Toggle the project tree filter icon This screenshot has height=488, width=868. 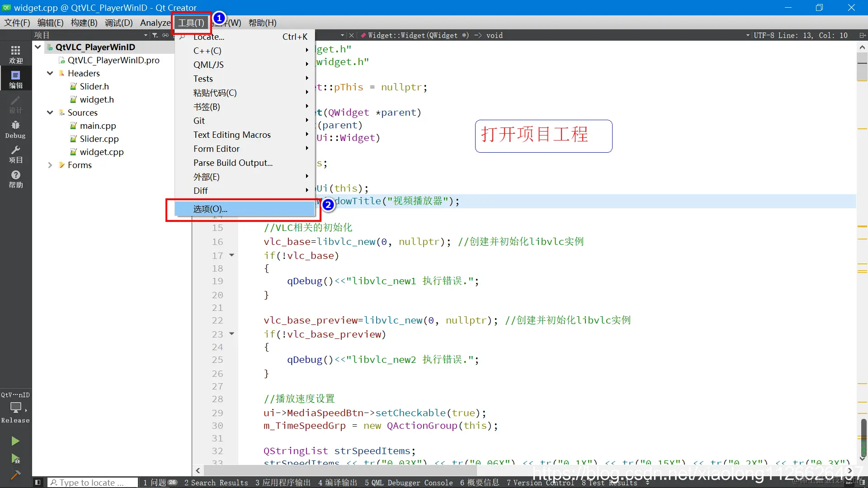click(x=155, y=35)
